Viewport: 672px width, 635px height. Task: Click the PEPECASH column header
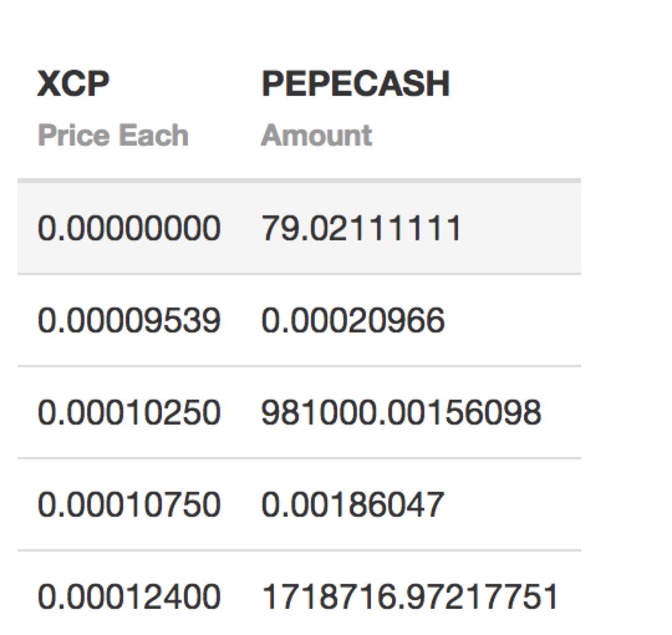[x=356, y=83]
